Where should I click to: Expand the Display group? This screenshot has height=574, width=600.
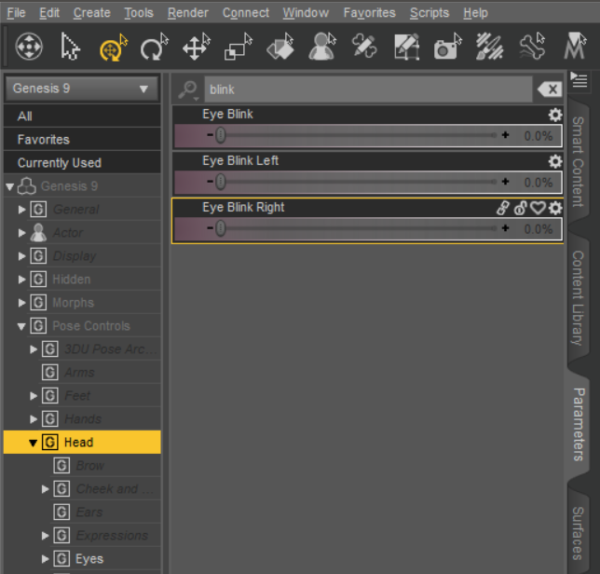pos(22,256)
